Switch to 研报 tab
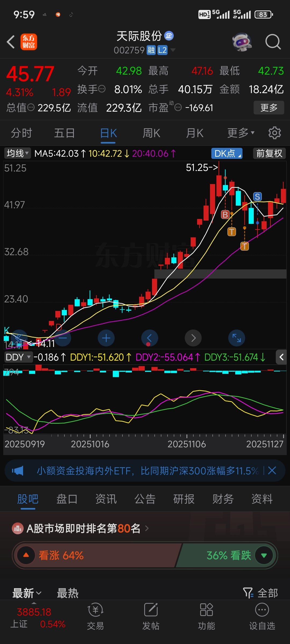The height and width of the screenshot is (644, 290). [x=184, y=499]
